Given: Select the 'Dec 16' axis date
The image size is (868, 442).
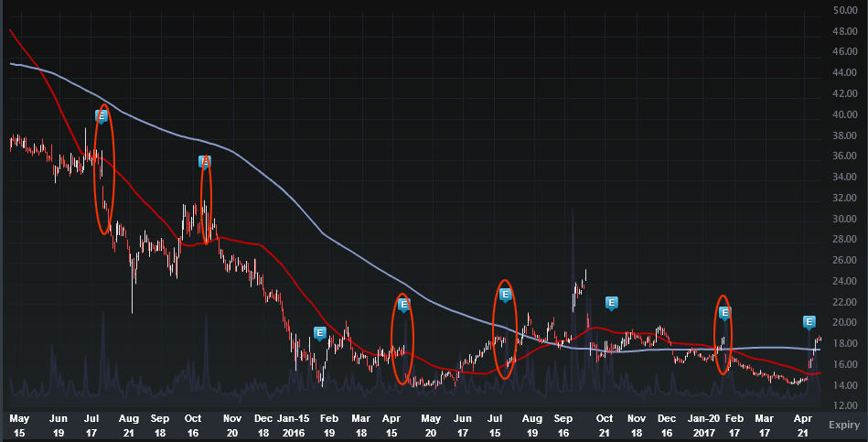Looking at the screenshot, I should coord(667,426).
